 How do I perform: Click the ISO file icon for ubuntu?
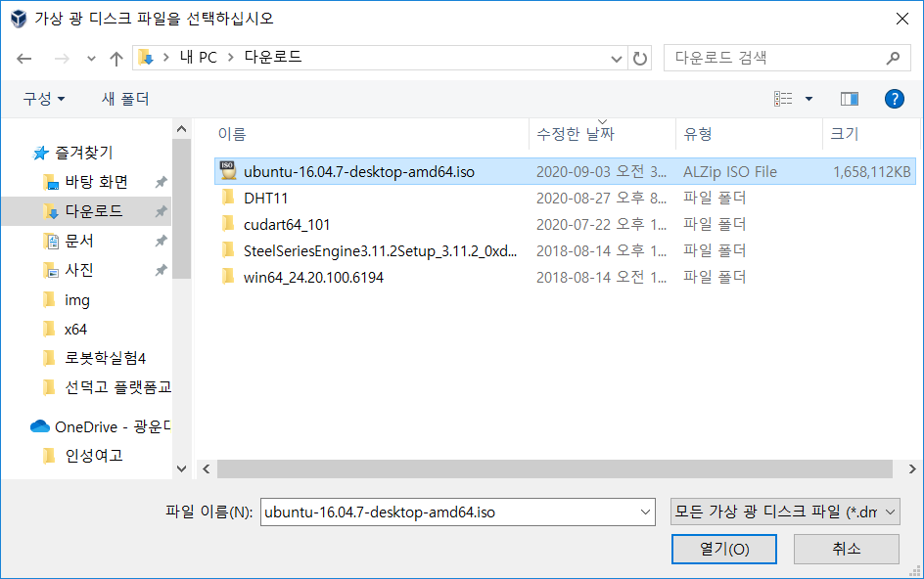[227, 171]
